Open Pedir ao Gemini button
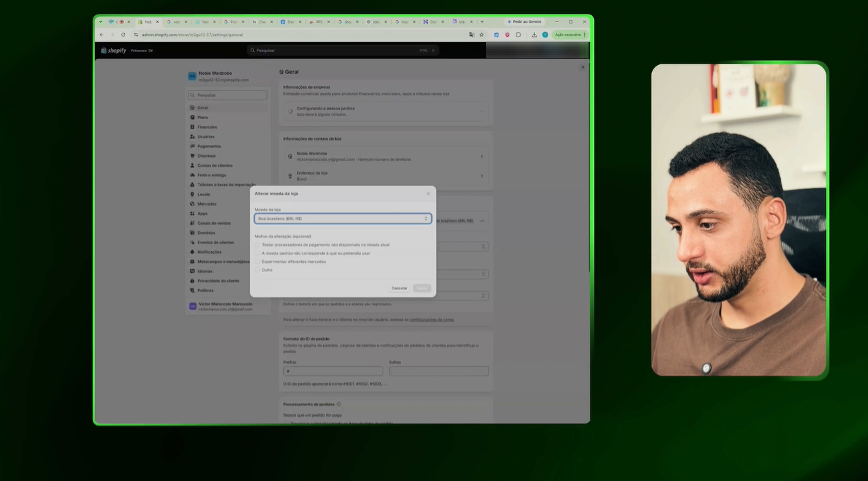This screenshot has width=868, height=481. click(x=524, y=21)
